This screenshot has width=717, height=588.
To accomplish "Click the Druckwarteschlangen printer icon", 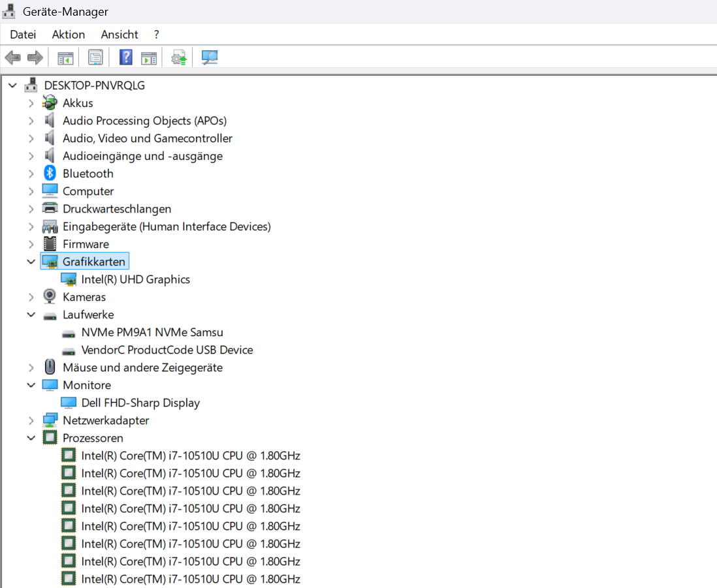I will point(50,208).
